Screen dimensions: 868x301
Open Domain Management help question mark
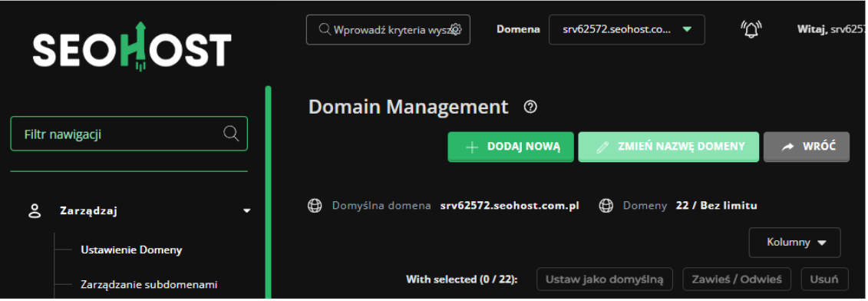[530, 107]
